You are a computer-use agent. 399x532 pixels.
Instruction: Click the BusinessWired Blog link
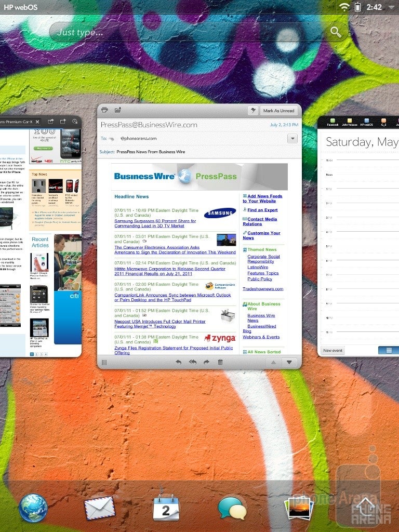coord(260,329)
